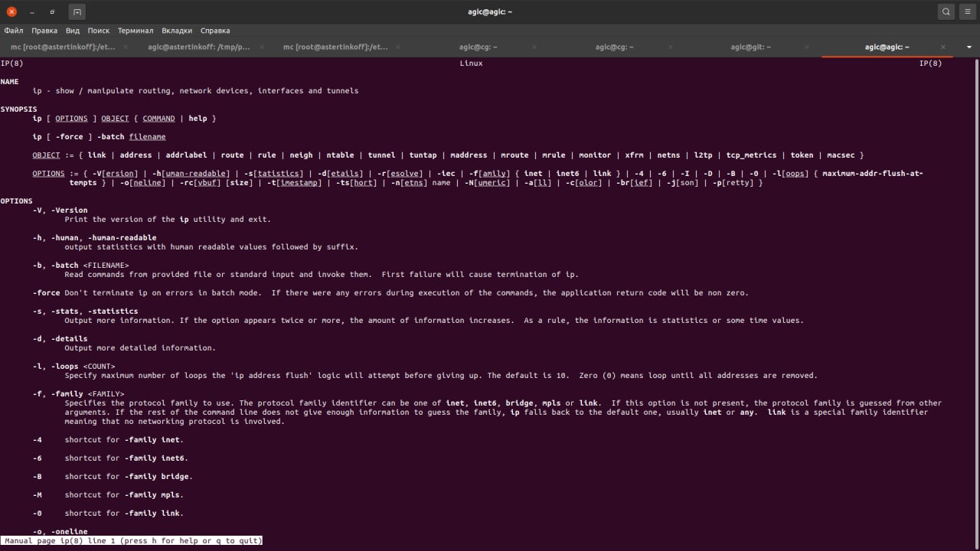This screenshot has width=980, height=551.
Task: Close the active agic@agic: ~ tab
Action: tap(943, 47)
